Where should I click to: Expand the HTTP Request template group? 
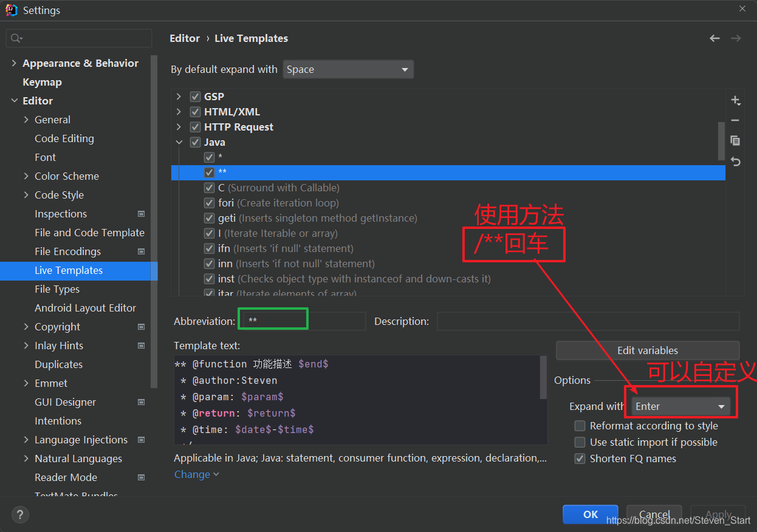pyautogui.click(x=179, y=127)
